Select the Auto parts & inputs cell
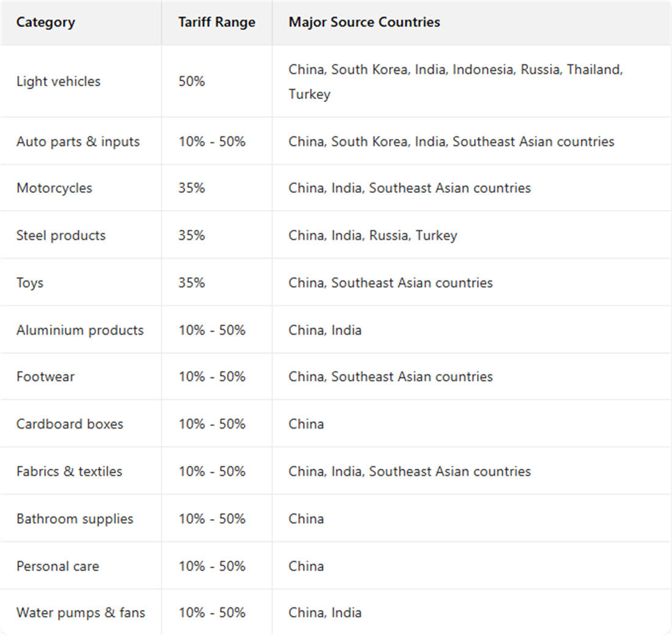Screen dimensions: 672x635 78,142
